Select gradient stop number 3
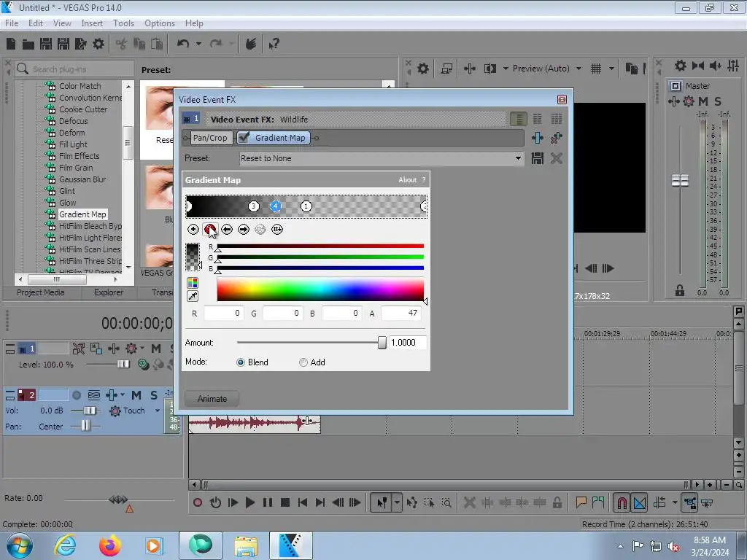747x560 pixels. 253,206
